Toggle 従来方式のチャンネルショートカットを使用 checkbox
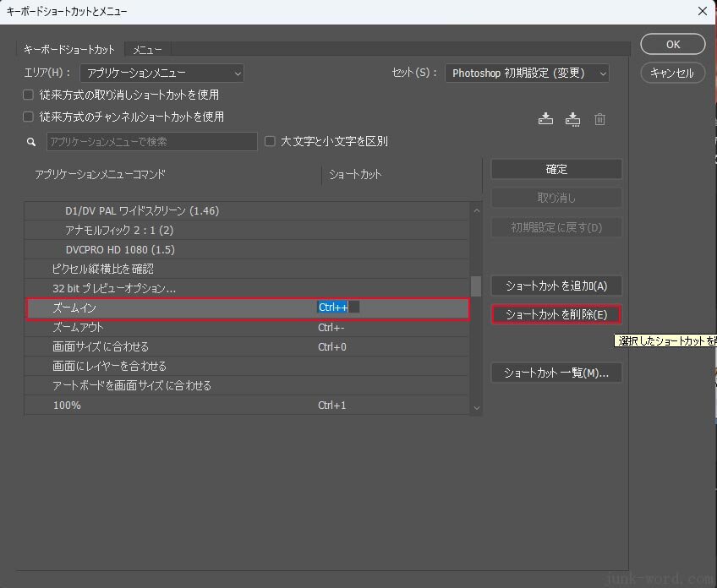The image size is (717, 588). (x=29, y=117)
